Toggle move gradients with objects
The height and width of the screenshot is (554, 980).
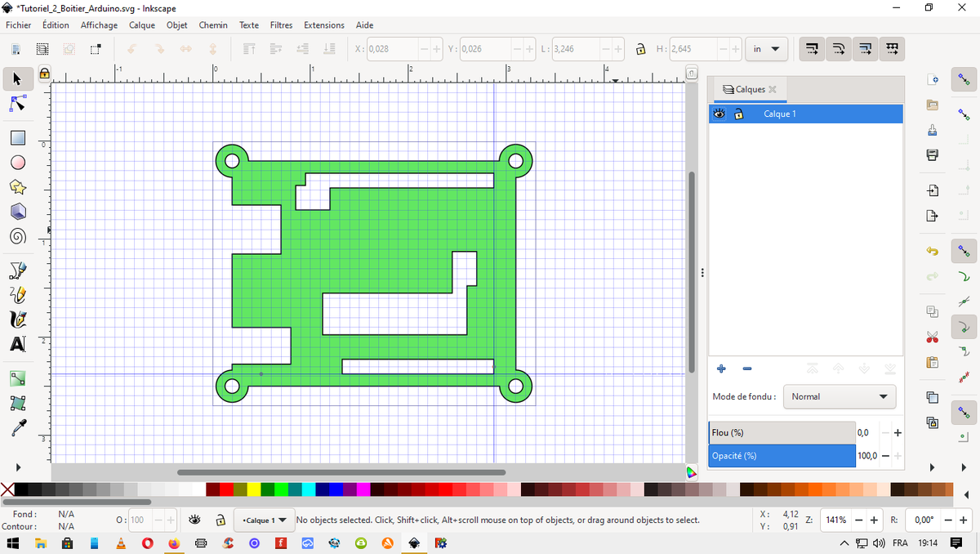(866, 49)
